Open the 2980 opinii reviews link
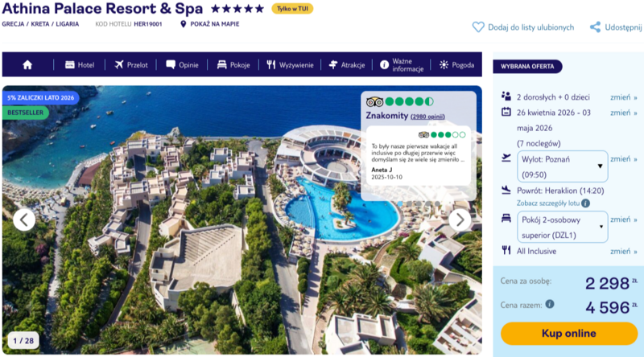 [427, 117]
